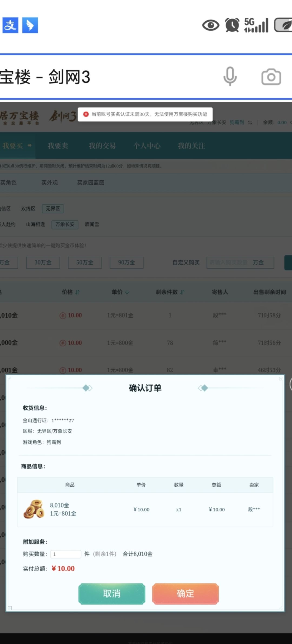Open the 个人中心 navigation tab
The height and width of the screenshot is (644, 292).
(x=147, y=146)
